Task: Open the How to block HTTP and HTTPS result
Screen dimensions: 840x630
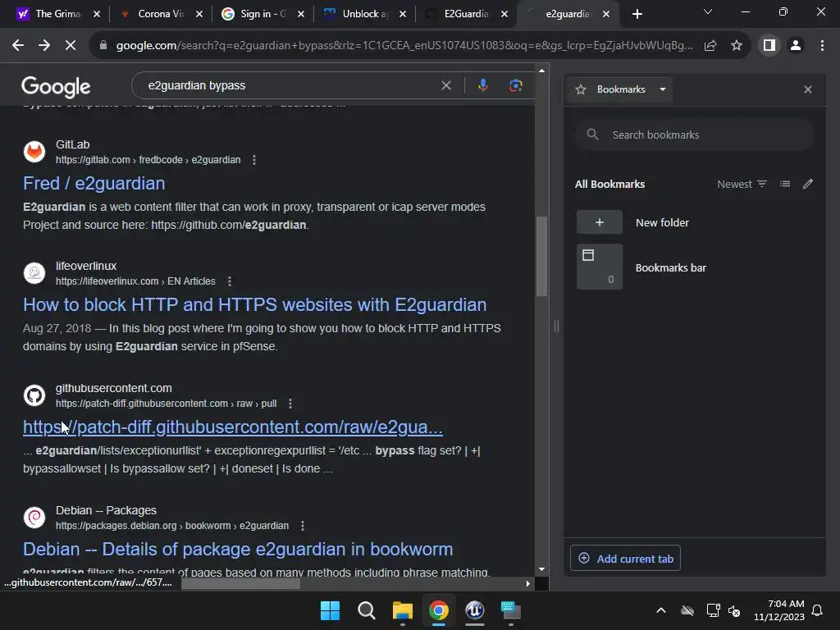Action: point(254,305)
